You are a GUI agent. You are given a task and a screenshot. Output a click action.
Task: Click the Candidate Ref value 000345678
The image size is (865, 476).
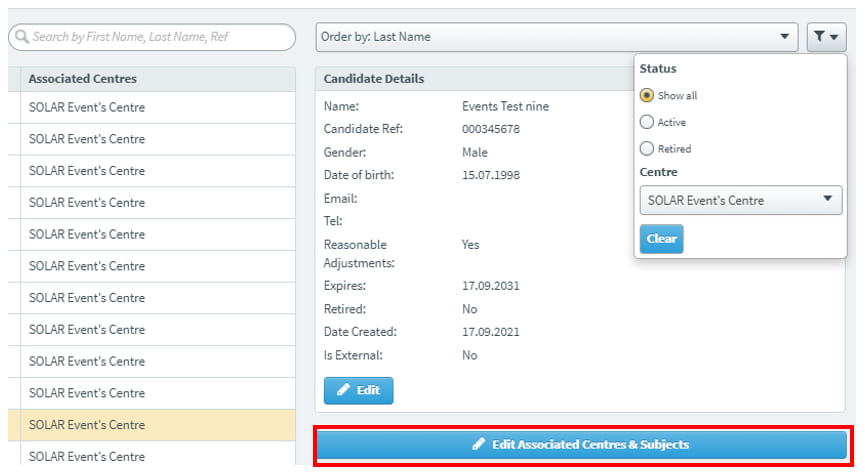point(491,129)
